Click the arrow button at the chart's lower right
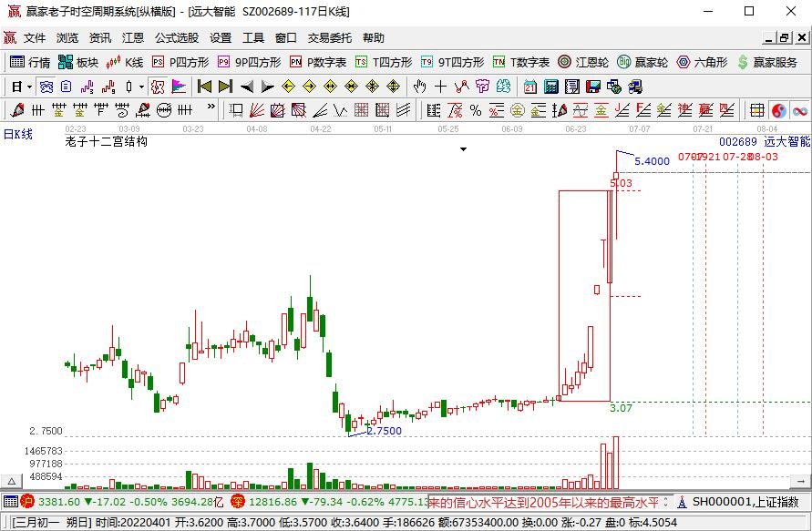812x531 pixels. point(800,481)
